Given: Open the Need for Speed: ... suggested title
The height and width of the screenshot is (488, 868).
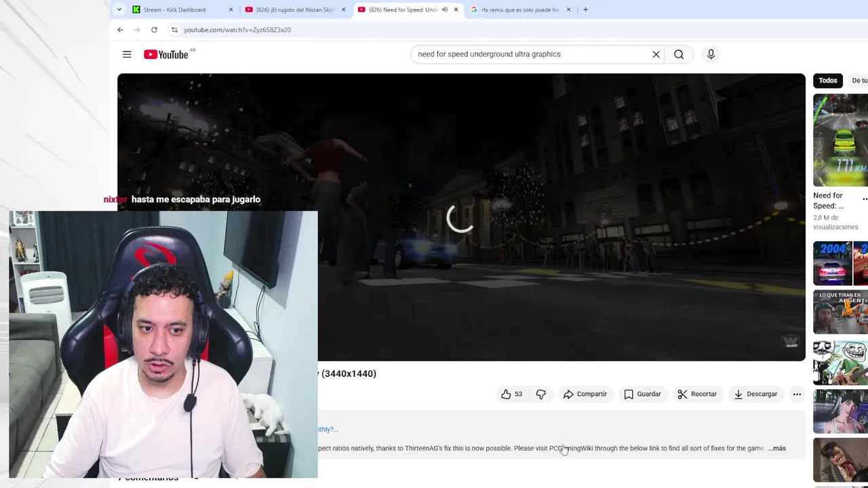Looking at the screenshot, I should [x=828, y=201].
